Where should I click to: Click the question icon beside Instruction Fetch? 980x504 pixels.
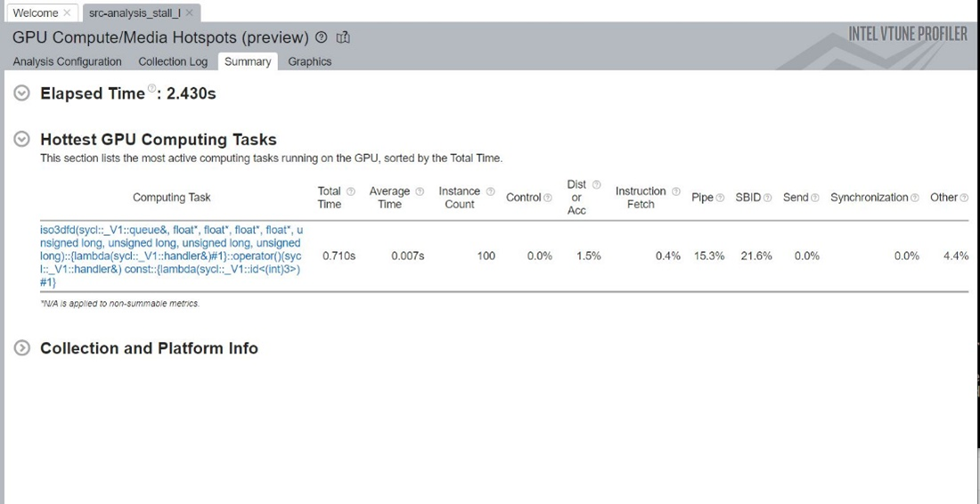[x=676, y=191]
